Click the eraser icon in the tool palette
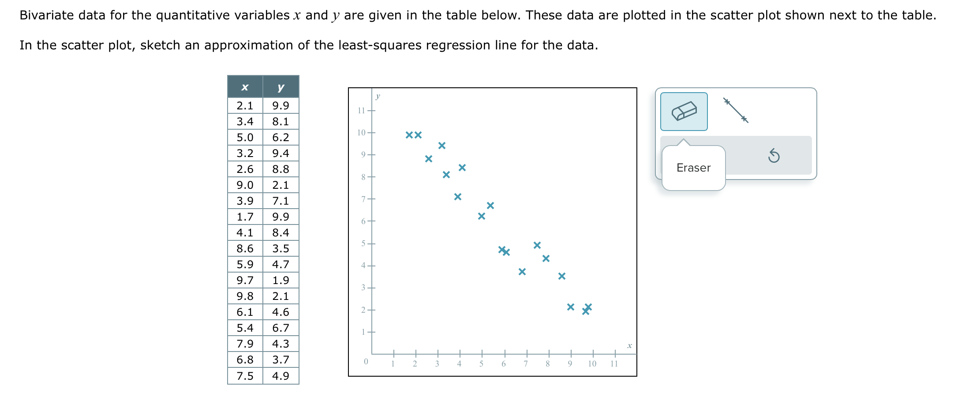980x419 pixels. [684, 111]
